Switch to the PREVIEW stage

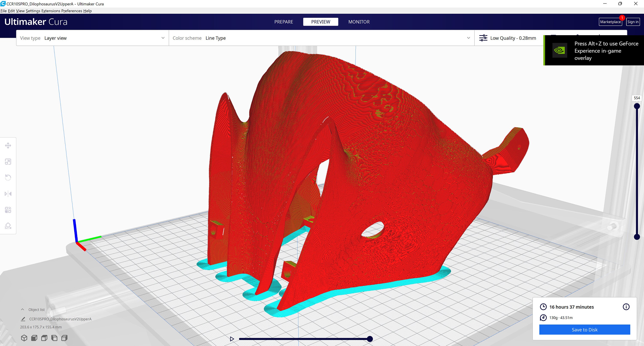(x=320, y=22)
